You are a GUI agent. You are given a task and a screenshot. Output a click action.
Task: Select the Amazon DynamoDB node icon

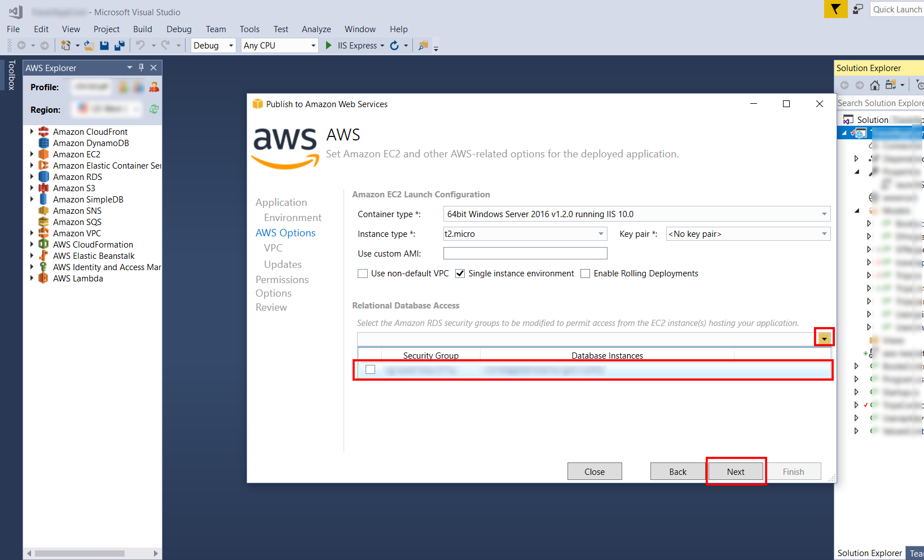(x=43, y=143)
